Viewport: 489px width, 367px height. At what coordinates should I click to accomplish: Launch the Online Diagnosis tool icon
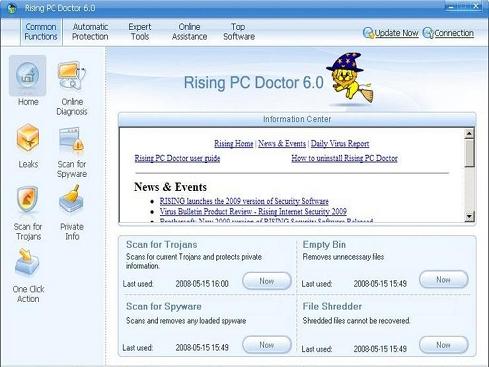tap(71, 76)
